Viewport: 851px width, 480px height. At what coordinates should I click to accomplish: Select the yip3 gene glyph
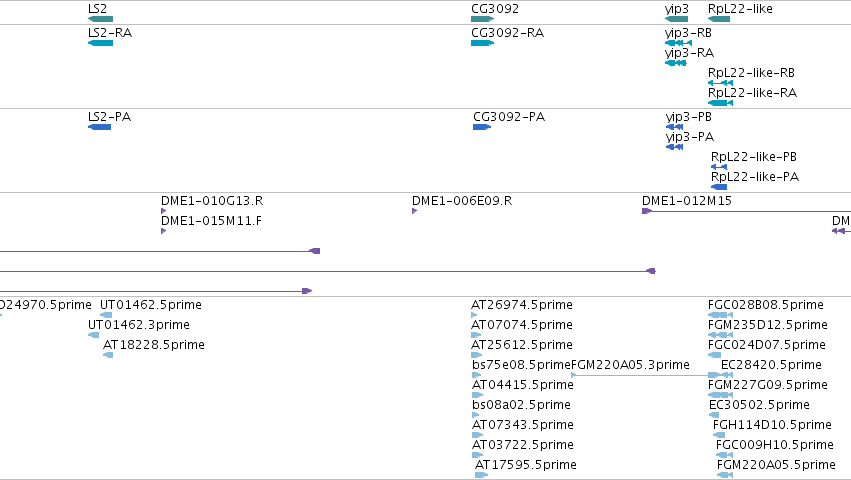676,19
